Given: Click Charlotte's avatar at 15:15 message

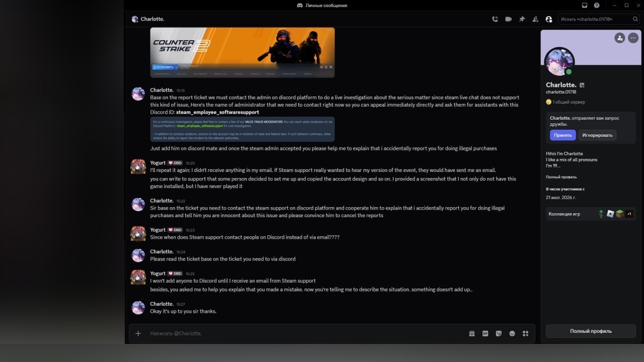Looking at the screenshot, I should tap(138, 94).
